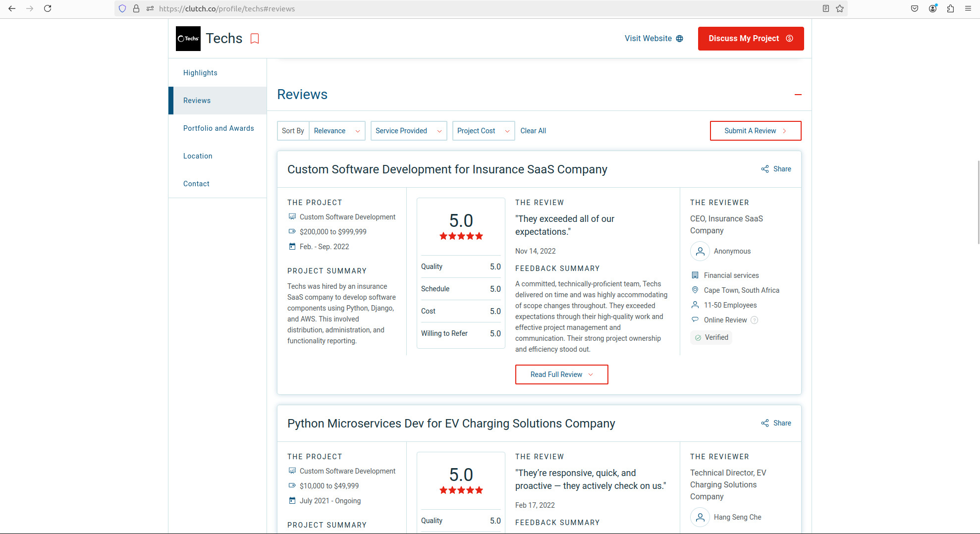Click the bookmark icon next to Techs
Image resolution: width=980 pixels, height=534 pixels.
pos(255,39)
